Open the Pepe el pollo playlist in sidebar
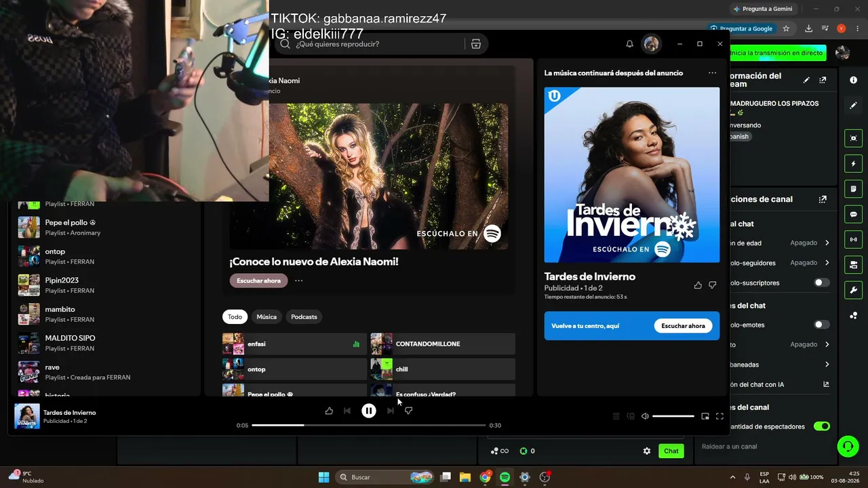 pyautogui.click(x=105, y=227)
